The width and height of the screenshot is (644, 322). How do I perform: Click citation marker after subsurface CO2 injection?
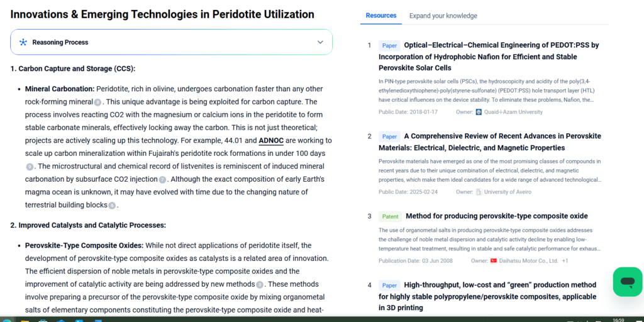(x=162, y=180)
